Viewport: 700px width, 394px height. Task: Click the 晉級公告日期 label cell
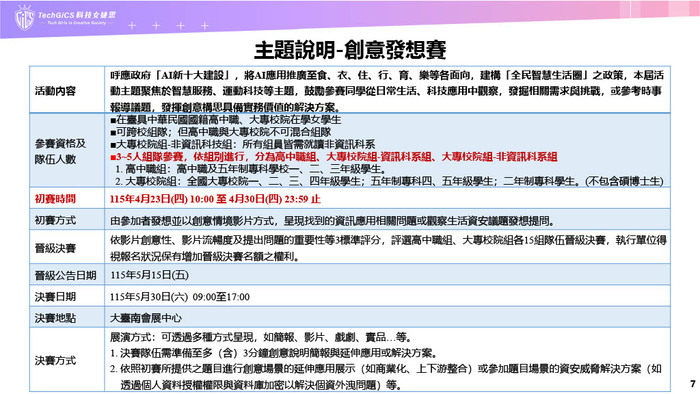click(66, 275)
